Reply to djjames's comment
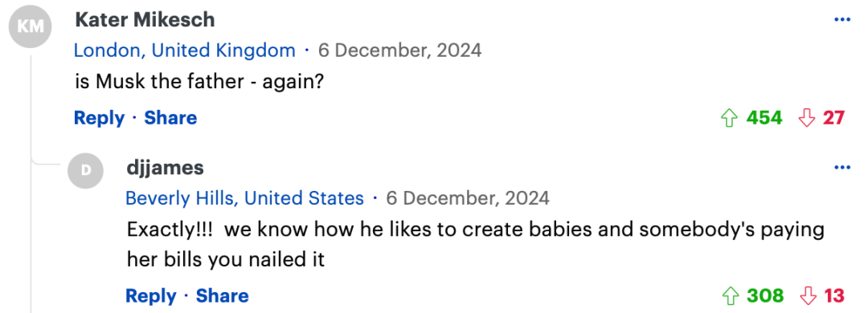This screenshot has width=868, height=313. pyautogui.click(x=151, y=296)
